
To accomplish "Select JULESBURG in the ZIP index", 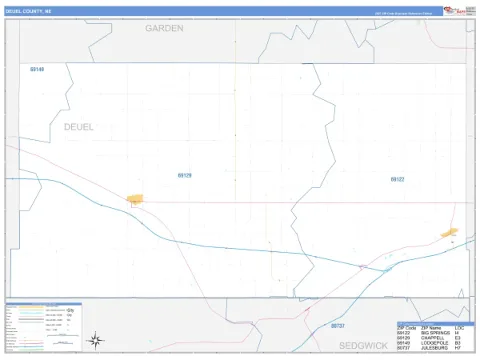I will coord(434,348).
